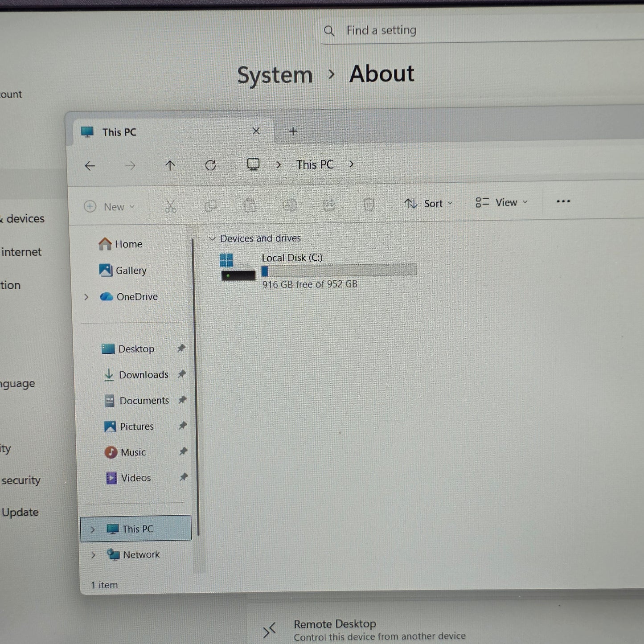Click the '1 item' status bar text
The image size is (644, 644).
coord(104,585)
